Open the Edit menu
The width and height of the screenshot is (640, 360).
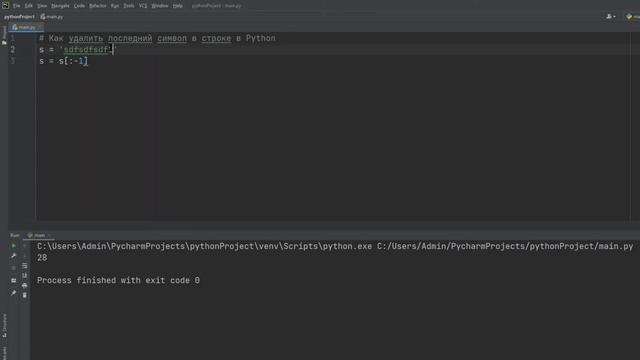[x=29, y=6]
